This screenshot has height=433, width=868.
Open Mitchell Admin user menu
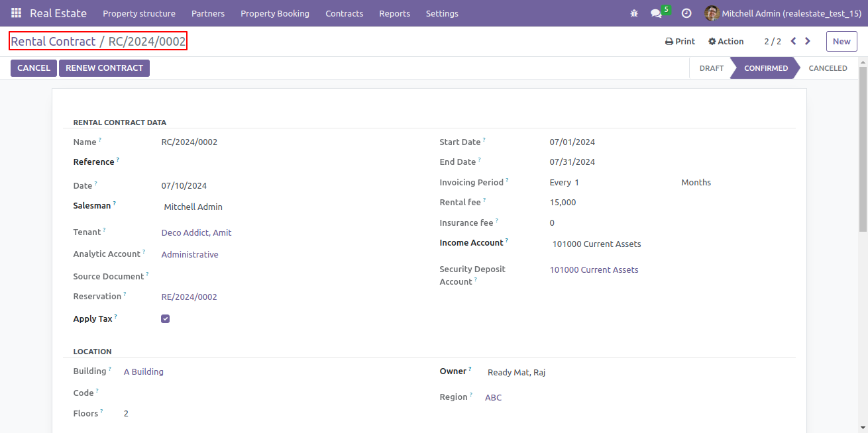click(783, 13)
